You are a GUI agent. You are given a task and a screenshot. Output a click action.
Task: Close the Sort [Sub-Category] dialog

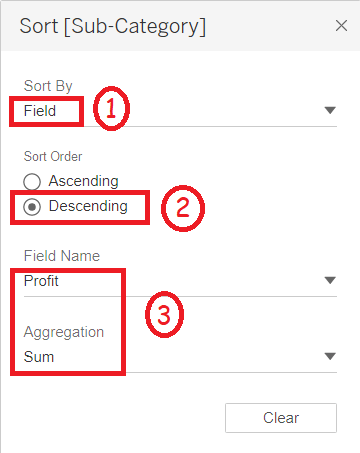341,26
